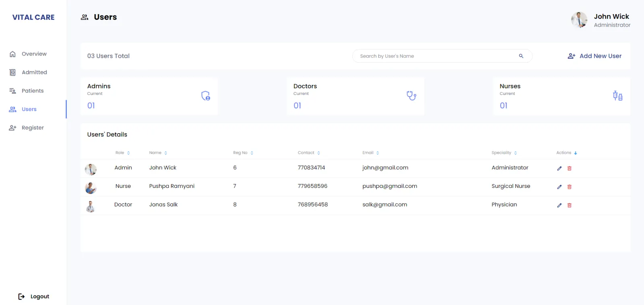Remove Jonas Salk with the trash icon
Viewport: 644px width, 305px height.
(x=570, y=205)
